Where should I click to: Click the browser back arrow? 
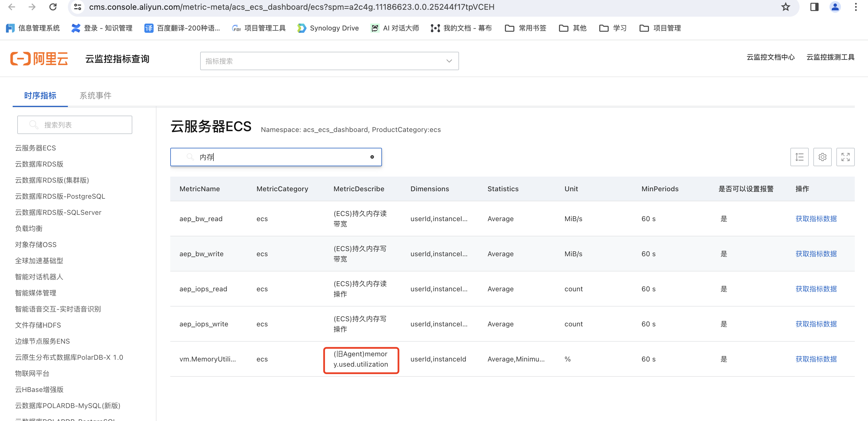click(x=12, y=7)
